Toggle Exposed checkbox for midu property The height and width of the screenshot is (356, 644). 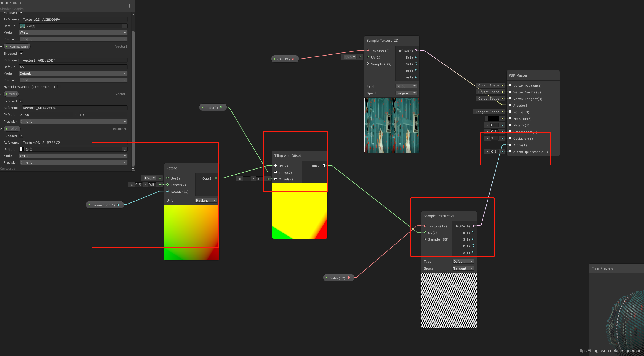click(x=21, y=101)
